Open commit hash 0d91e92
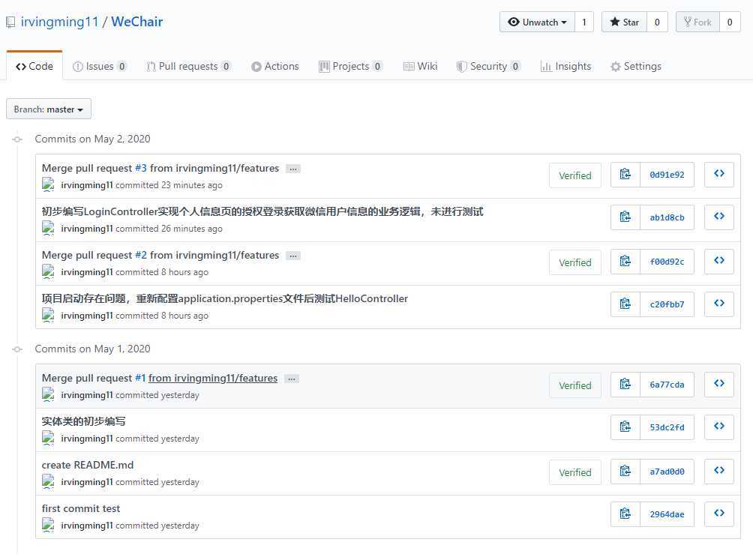Image resolution: width=753 pixels, height=560 pixels. (x=667, y=175)
